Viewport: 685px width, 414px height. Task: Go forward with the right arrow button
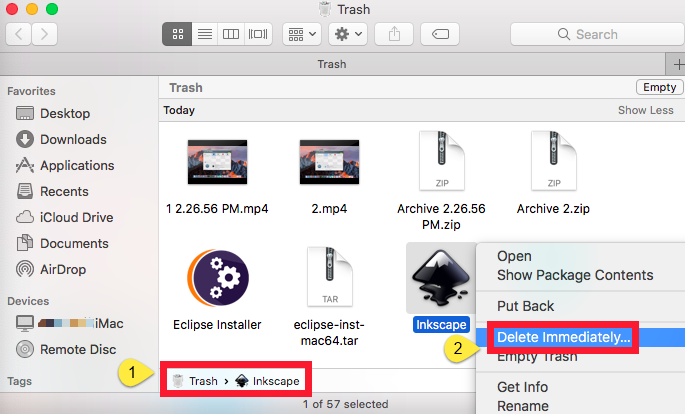44,34
